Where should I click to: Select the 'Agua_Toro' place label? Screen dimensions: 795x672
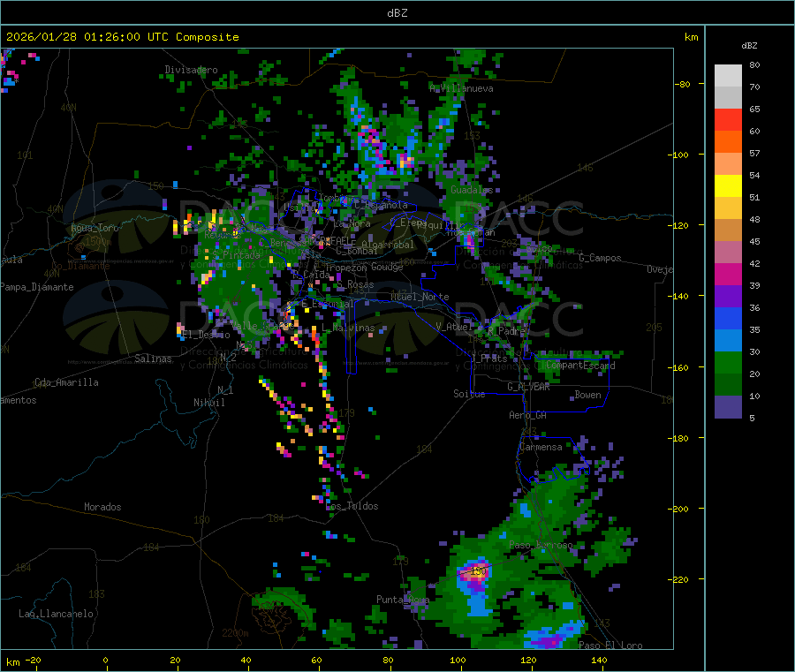[x=95, y=228]
